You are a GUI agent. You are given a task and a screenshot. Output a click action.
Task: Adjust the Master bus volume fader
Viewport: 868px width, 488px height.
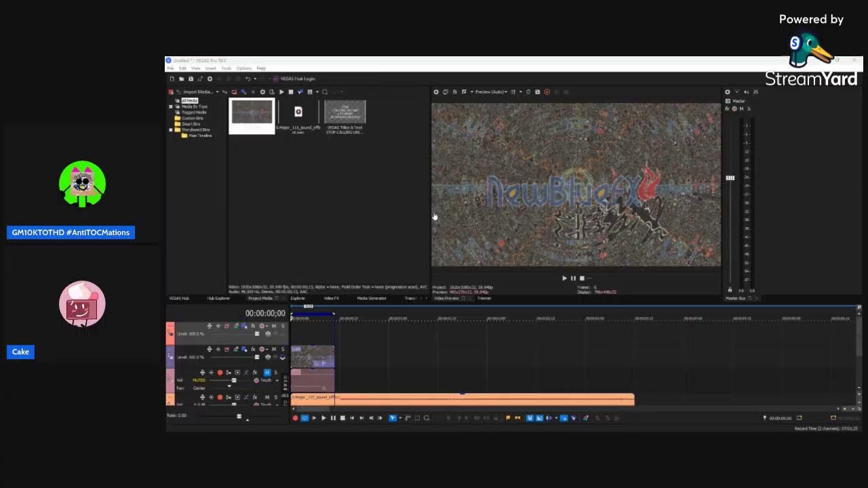pyautogui.click(x=730, y=178)
